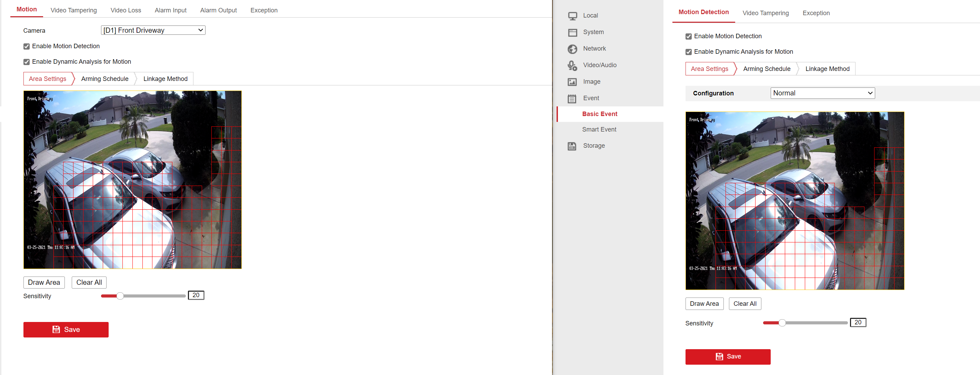Open Smart Event under Event menu
Screen dimensions: 980x375
[x=599, y=129]
